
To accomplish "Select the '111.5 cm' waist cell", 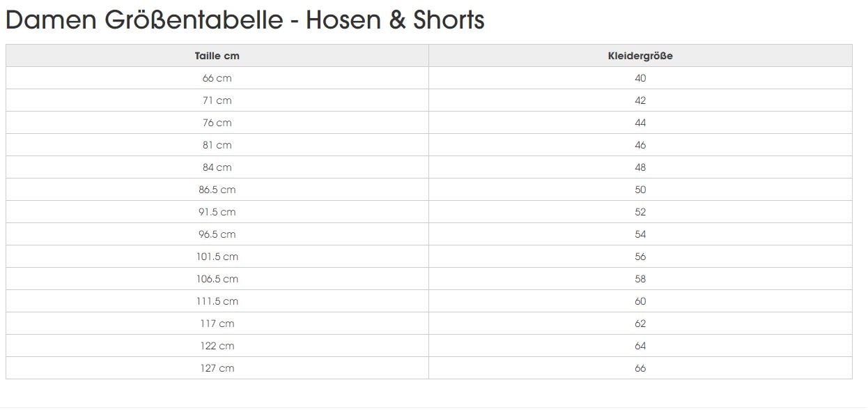I will (217, 301).
